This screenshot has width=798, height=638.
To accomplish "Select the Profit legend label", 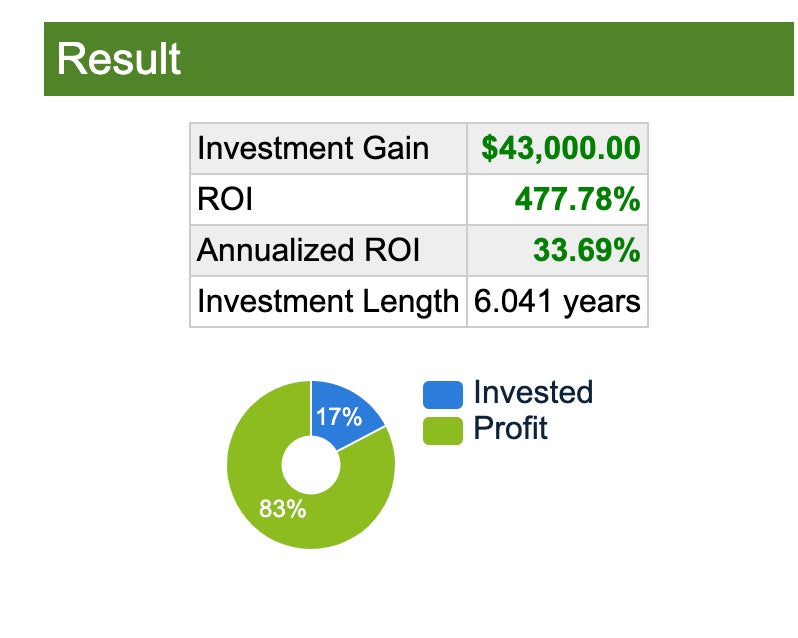I will point(510,428).
